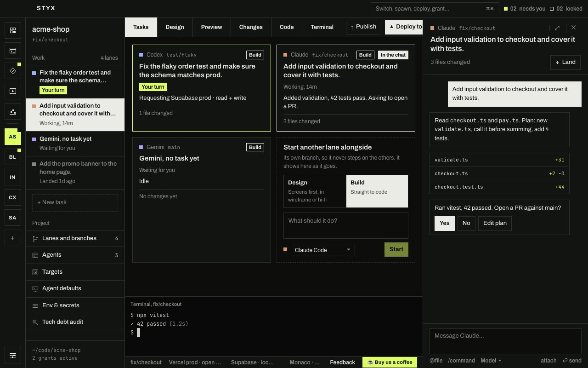Open the Changes tab
Screen dimensions: 588x368
pos(251,27)
